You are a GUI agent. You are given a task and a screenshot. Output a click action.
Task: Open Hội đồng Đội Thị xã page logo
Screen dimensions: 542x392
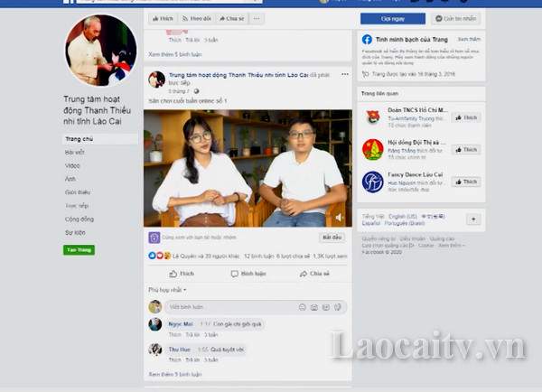[x=372, y=150]
